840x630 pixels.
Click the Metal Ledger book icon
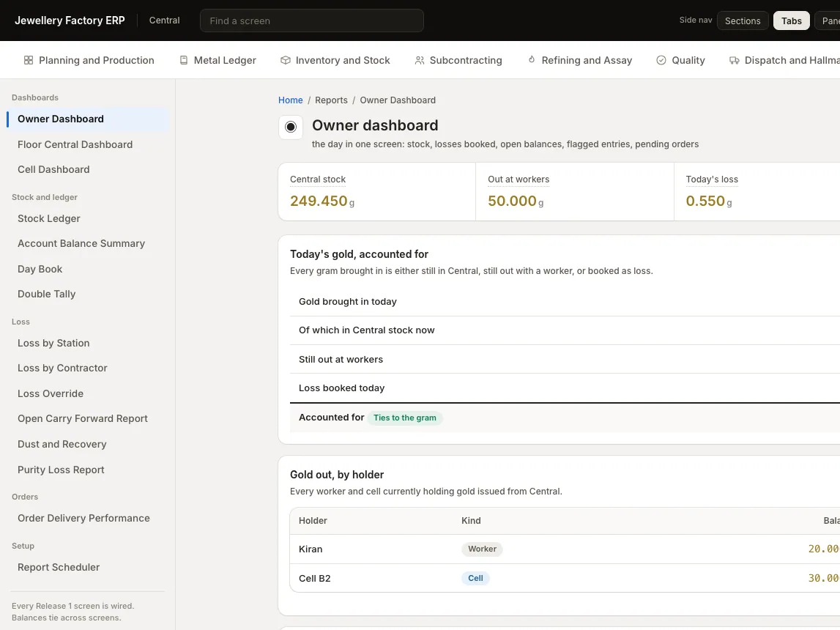coord(184,61)
